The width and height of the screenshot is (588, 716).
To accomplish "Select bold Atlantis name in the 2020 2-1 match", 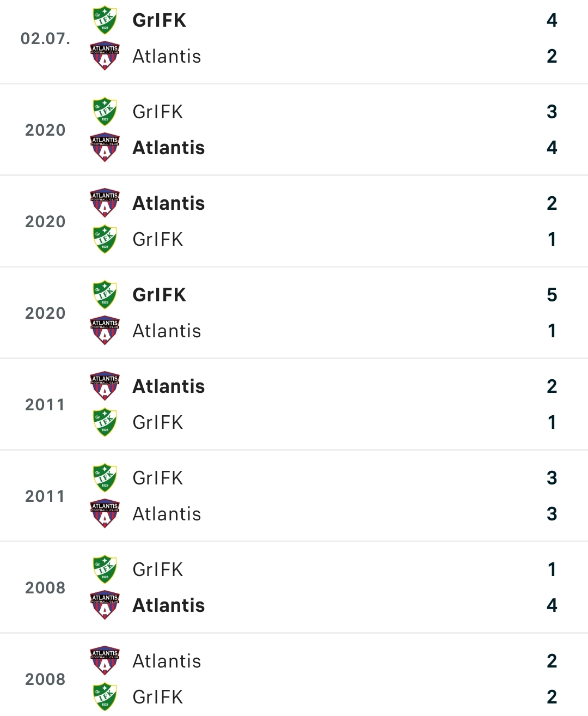I will [x=169, y=203].
